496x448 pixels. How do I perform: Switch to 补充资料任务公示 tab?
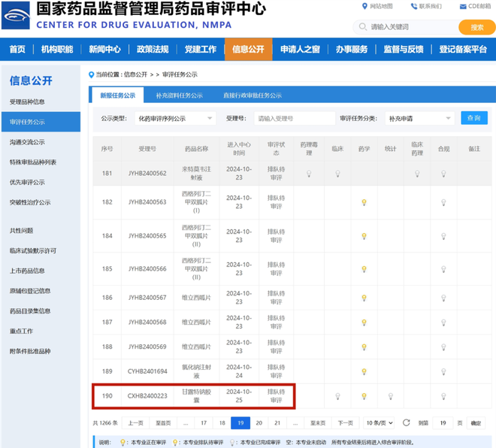coord(179,95)
